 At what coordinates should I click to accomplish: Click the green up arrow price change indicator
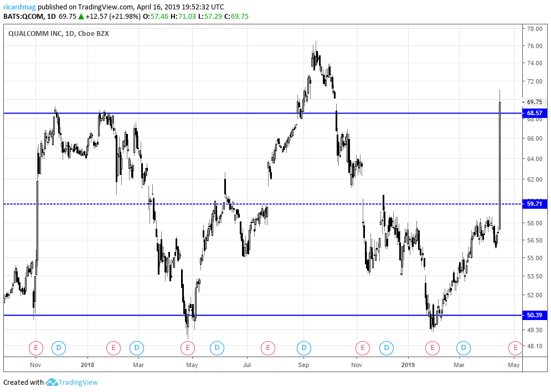(81, 16)
